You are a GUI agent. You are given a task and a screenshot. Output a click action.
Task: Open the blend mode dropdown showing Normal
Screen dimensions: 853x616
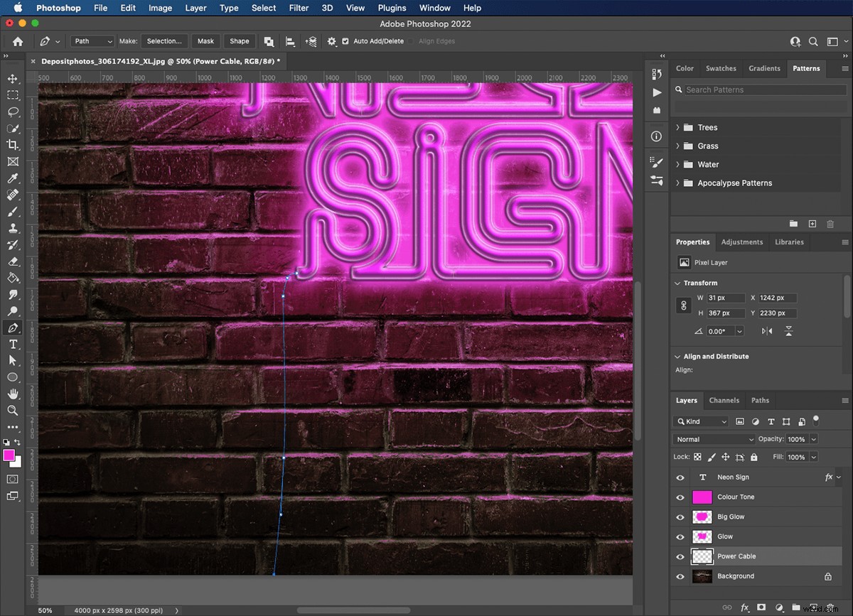(x=713, y=439)
